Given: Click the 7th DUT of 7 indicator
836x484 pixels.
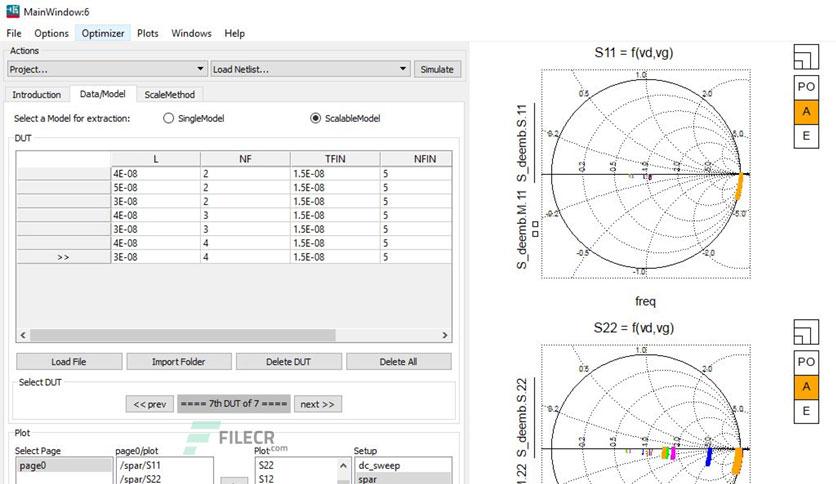Looking at the screenshot, I should pos(234,404).
